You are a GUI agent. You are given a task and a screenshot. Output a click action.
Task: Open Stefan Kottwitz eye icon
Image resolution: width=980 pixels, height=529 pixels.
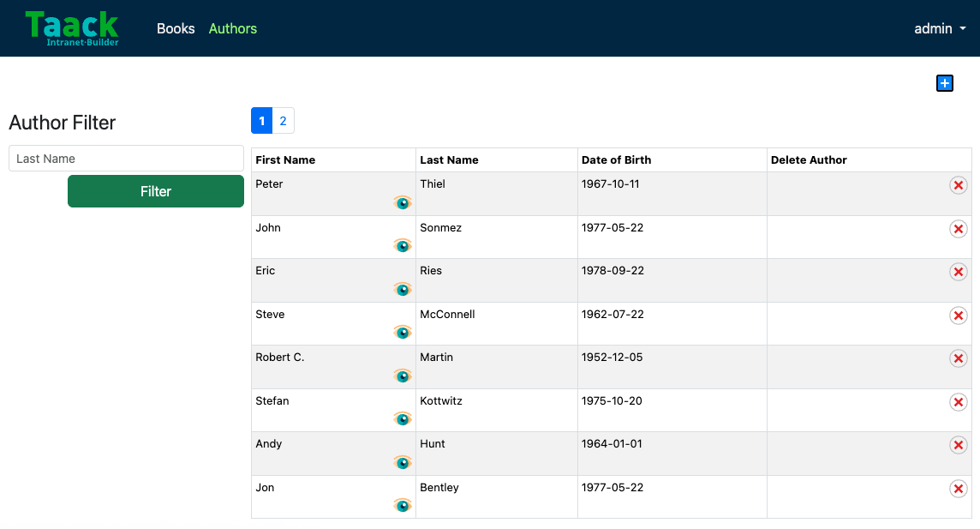[403, 419]
